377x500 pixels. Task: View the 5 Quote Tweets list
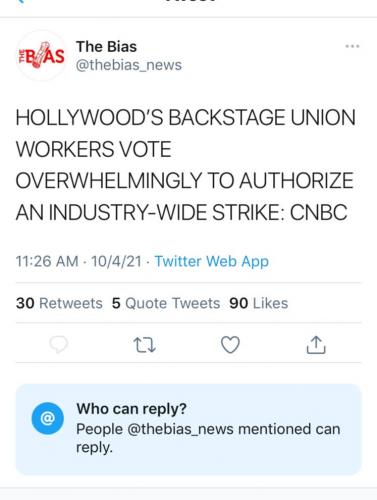click(x=166, y=303)
